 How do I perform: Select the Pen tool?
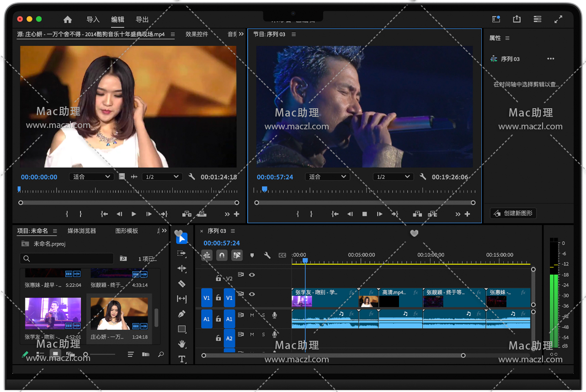[181, 314]
